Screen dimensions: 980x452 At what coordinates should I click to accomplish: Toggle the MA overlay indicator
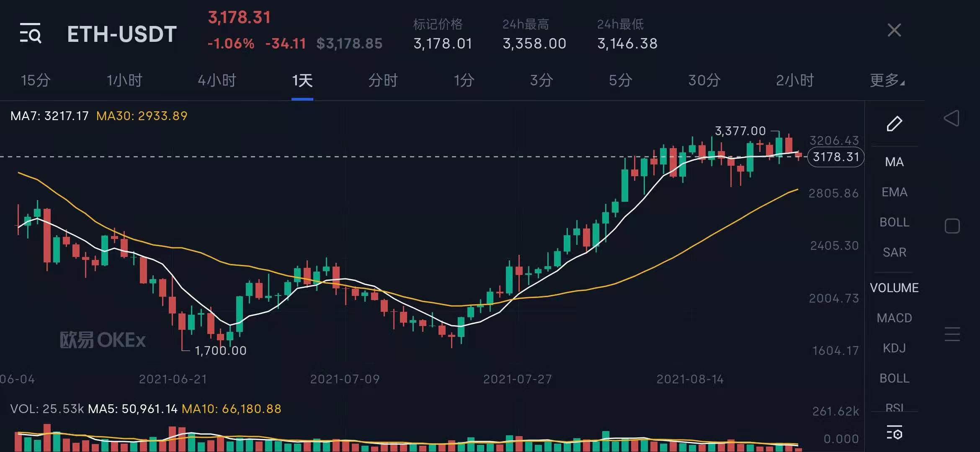(895, 162)
